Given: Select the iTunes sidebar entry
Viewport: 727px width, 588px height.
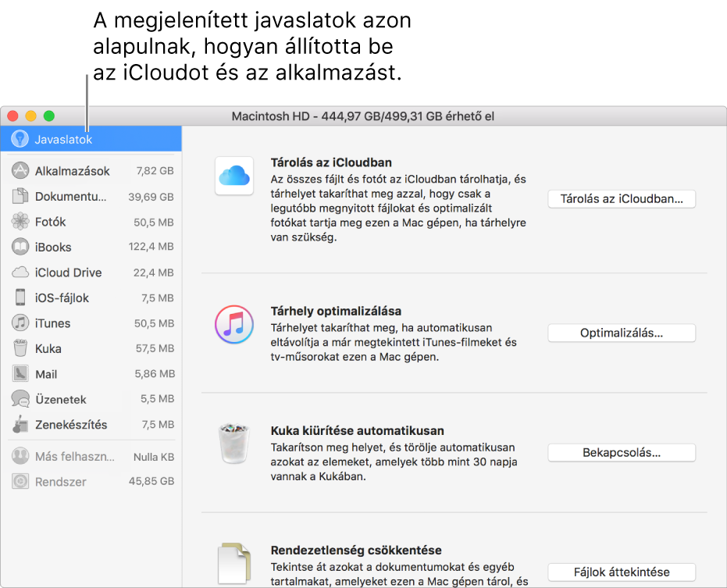Looking at the screenshot, I should click(x=91, y=323).
